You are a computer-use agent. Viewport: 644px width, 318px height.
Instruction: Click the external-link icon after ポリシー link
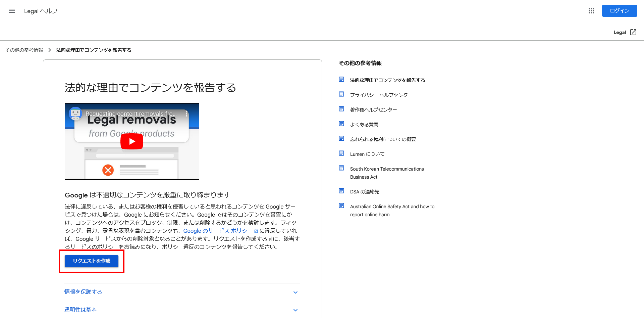256,231
